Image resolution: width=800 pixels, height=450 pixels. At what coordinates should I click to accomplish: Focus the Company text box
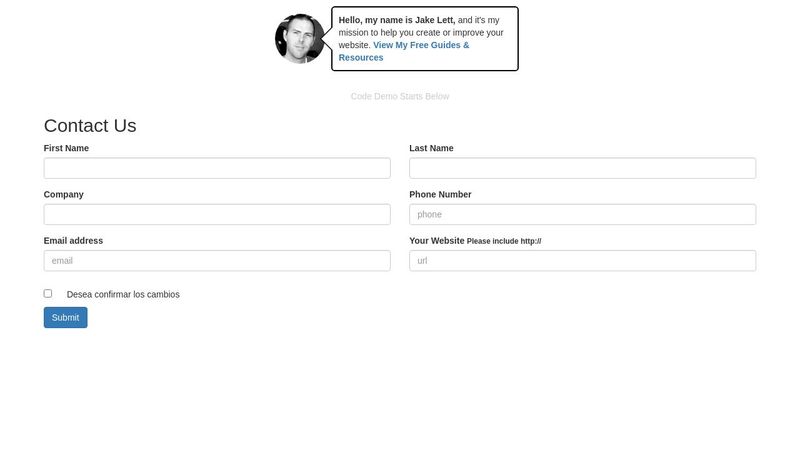(x=217, y=214)
